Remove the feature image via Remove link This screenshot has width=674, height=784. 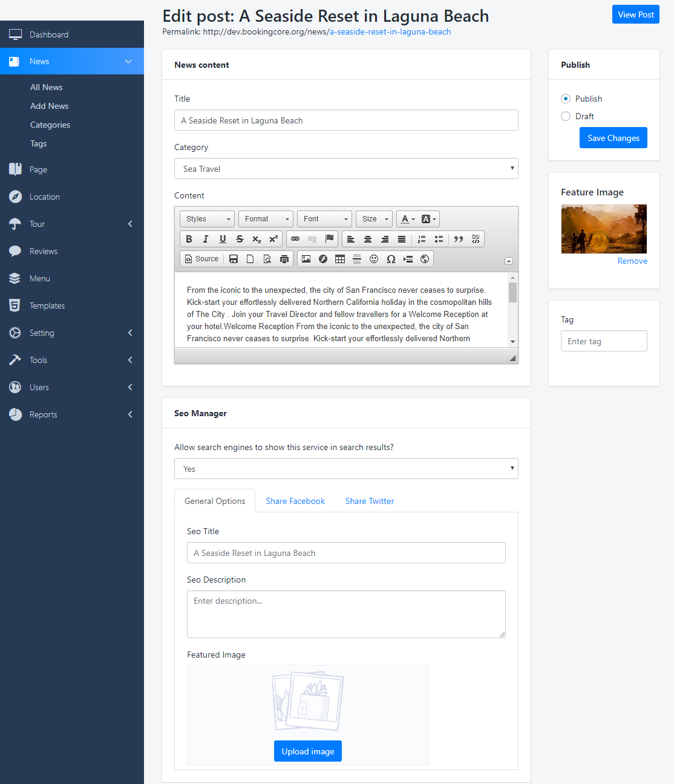pos(632,261)
